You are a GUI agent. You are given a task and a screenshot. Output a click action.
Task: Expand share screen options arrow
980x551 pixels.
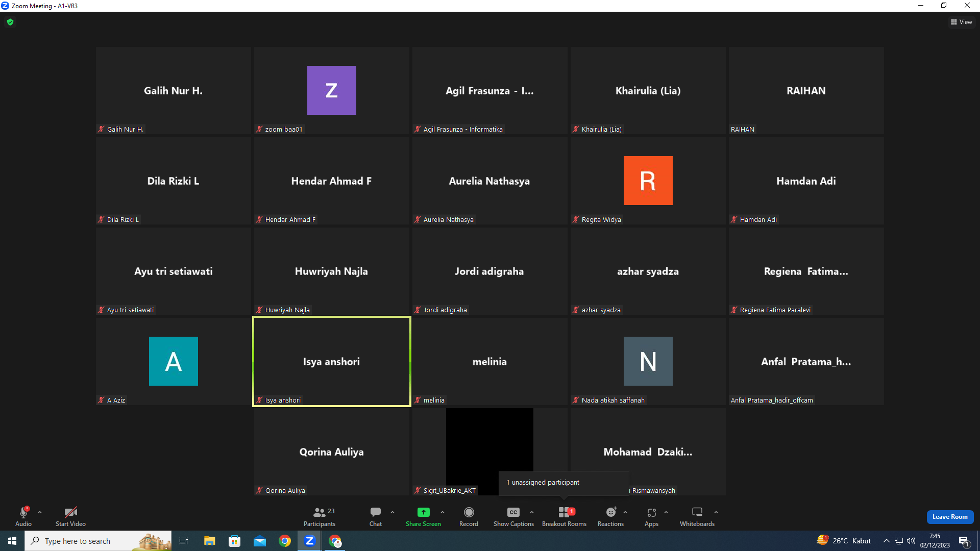443,512
